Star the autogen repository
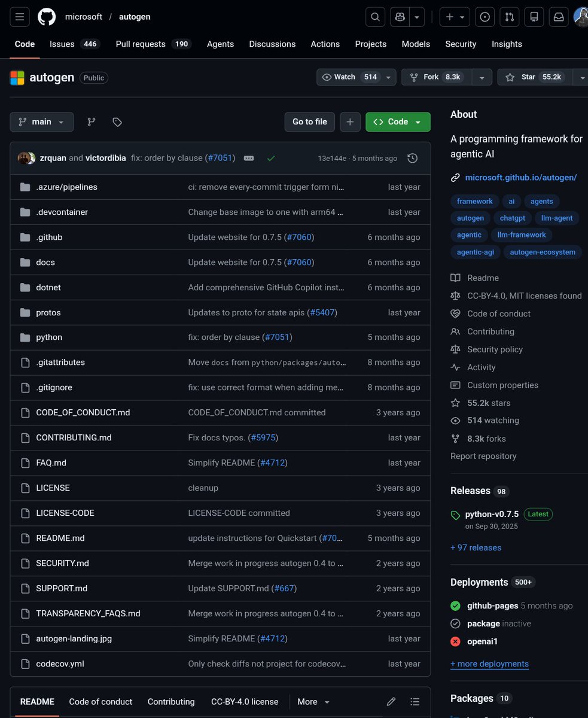The width and height of the screenshot is (588, 718). (535, 77)
